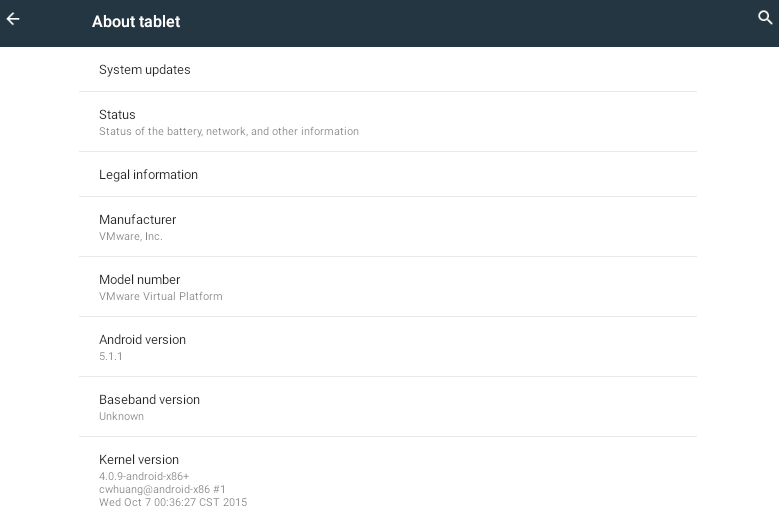
Task: Click the 4.0.9-android-x86+ kernel string
Action: click(144, 476)
